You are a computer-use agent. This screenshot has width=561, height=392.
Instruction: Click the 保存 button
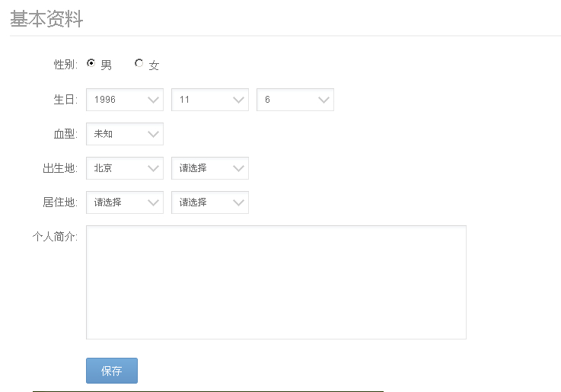click(x=112, y=371)
